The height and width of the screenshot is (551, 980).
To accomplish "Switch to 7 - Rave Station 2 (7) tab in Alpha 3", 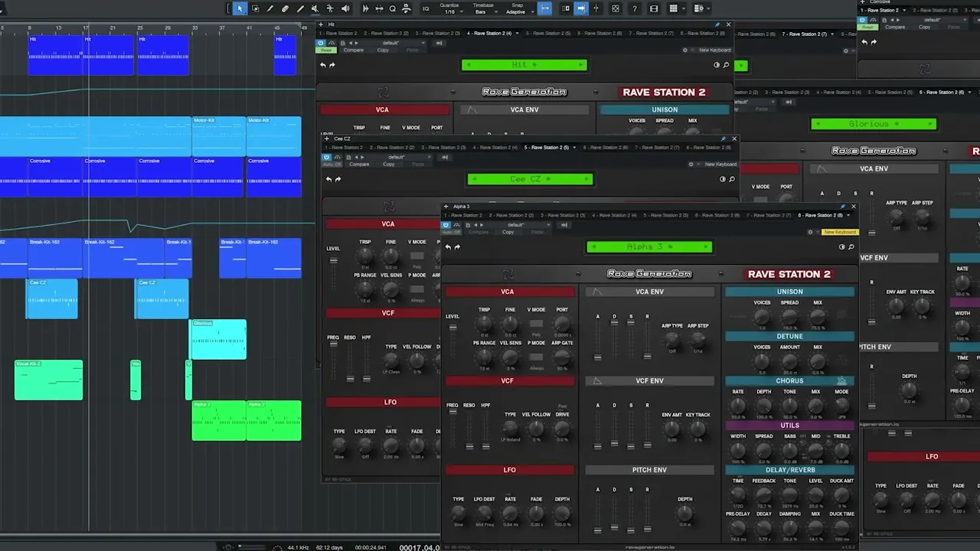I will coord(769,215).
